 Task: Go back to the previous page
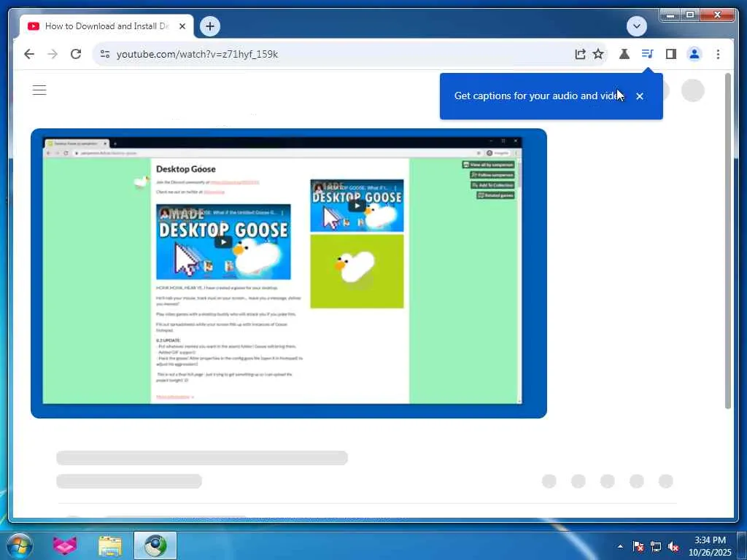[29, 54]
